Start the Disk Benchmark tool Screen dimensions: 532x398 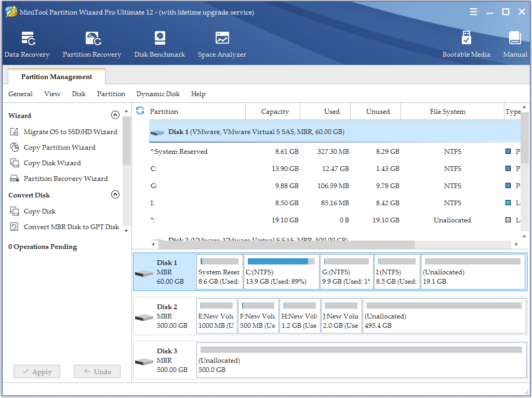pyautogui.click(x=160, y=45)
